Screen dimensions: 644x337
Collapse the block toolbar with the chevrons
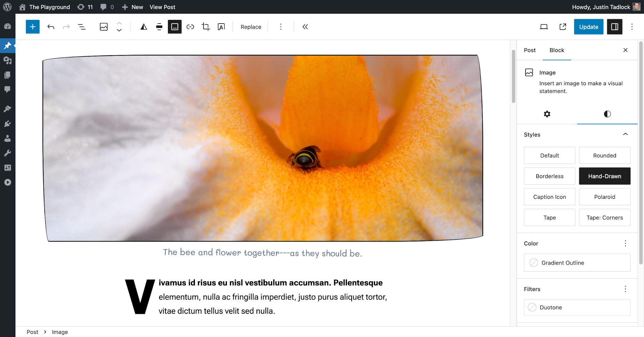tap(305, 27)
